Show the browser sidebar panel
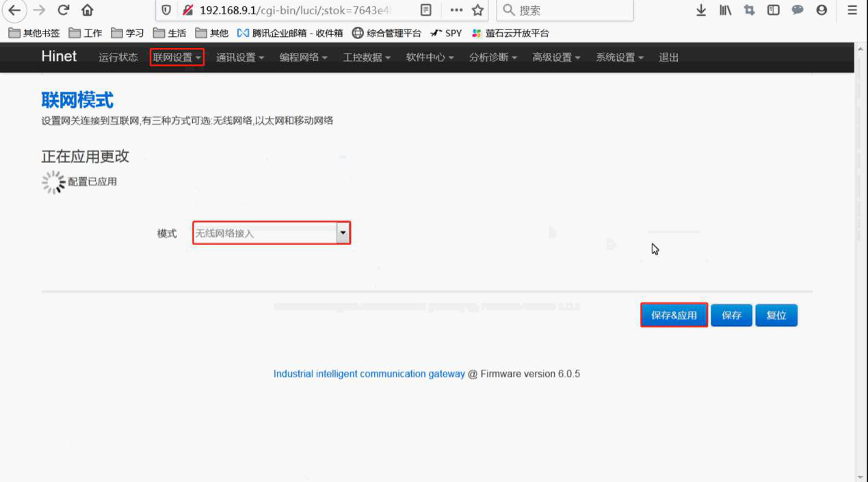The height and width of the screenshot is (482, 868). pos(773,10)
